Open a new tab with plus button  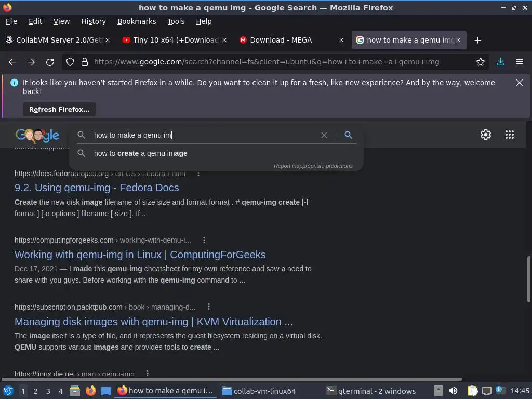click(478, 41)
